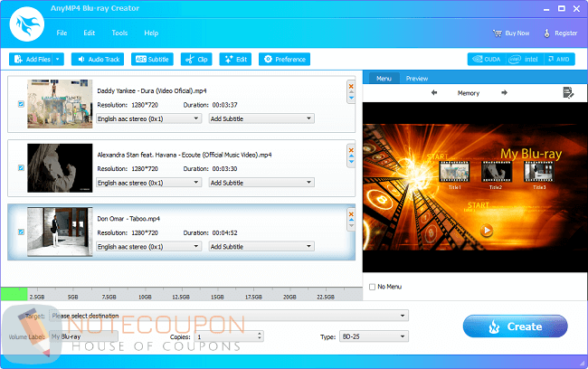The image size is (588, 369).
Task: Click Title1 thumbnail in menu preview
Action: [454, 171]
